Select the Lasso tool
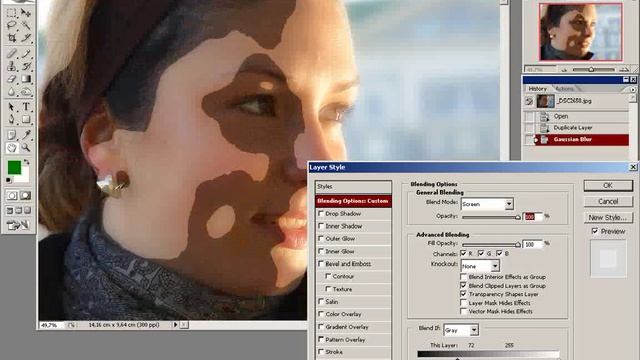The image size is (640, 360). 12,25
